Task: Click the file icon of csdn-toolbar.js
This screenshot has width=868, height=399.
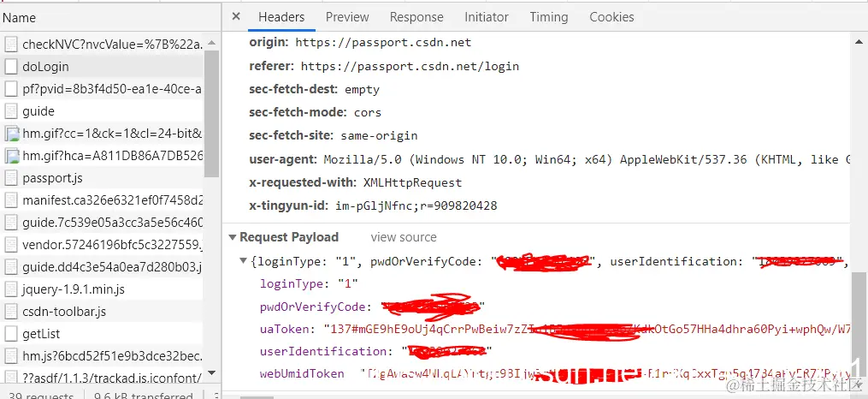Action: point(11,312)
